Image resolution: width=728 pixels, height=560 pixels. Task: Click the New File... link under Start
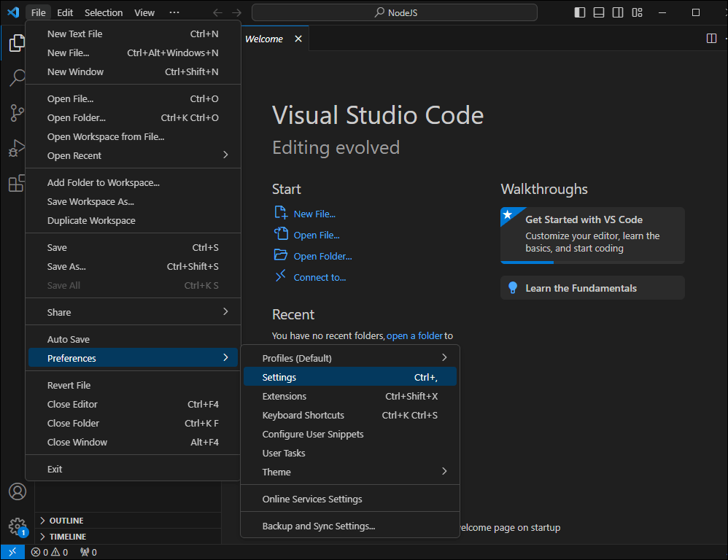point(314,214)
